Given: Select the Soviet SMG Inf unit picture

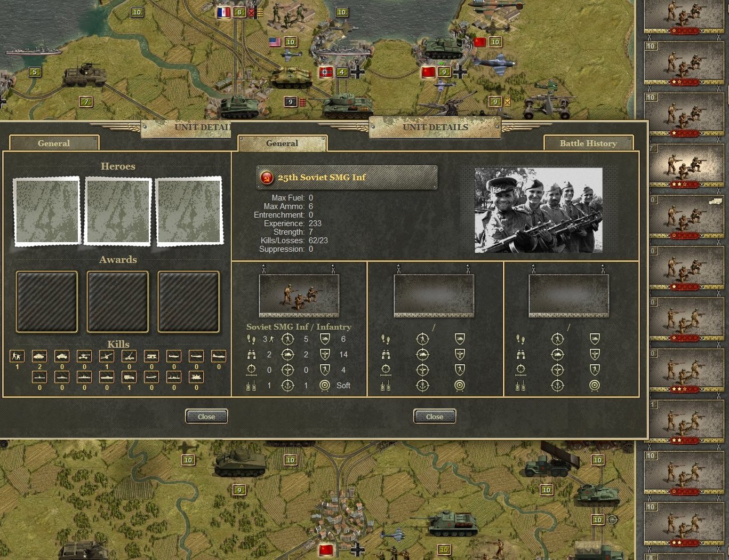Looking at the screenshot, I should (299, 295).
